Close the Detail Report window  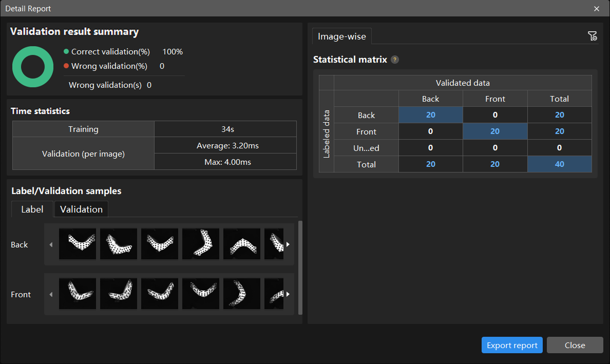pyautogui.click(x=596, y=9)
